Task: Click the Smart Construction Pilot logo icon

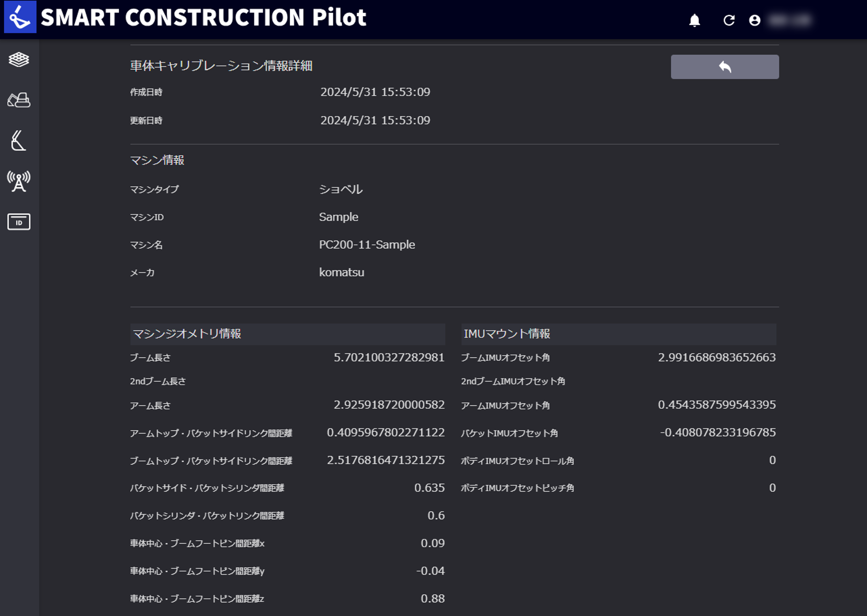Action: click(20, 17)
